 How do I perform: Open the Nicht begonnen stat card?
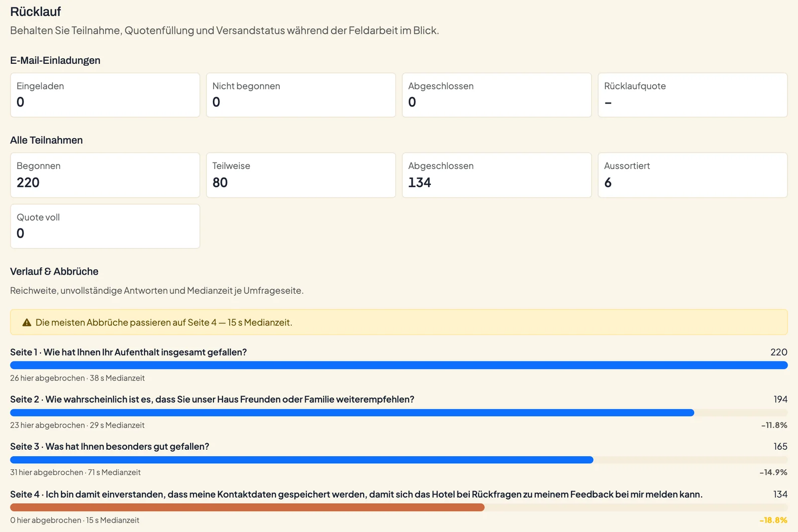(x=301, y=95)
